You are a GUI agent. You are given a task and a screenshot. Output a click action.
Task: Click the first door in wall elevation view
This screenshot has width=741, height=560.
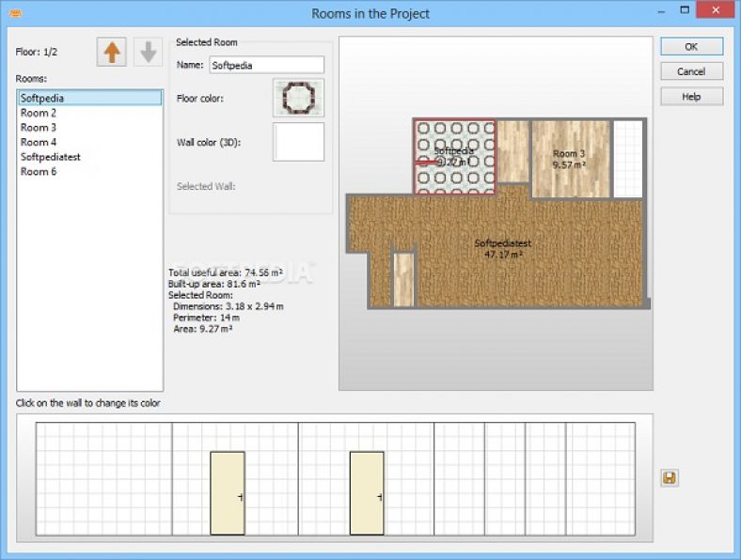pyautogui.click(x=227, y=493)
